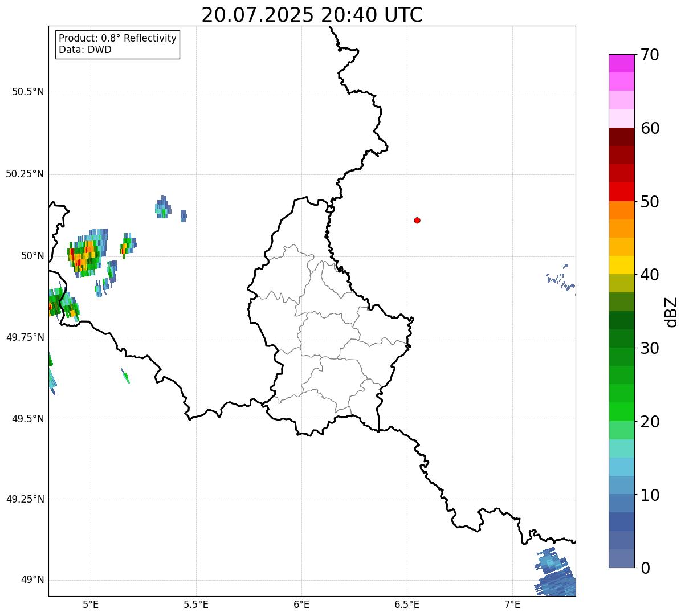Viewport: 685px width, 616px height.
Task: Click the colorbar tick label 70
Action: 650,55
